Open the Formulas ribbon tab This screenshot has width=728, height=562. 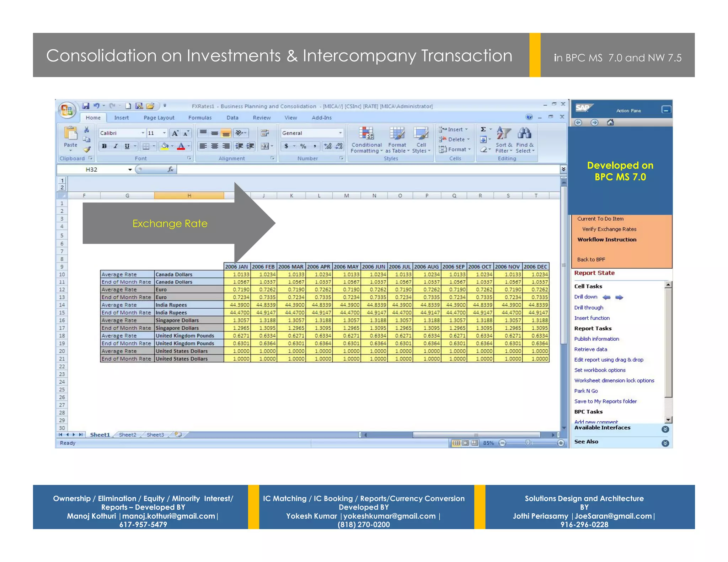[200, 118]
